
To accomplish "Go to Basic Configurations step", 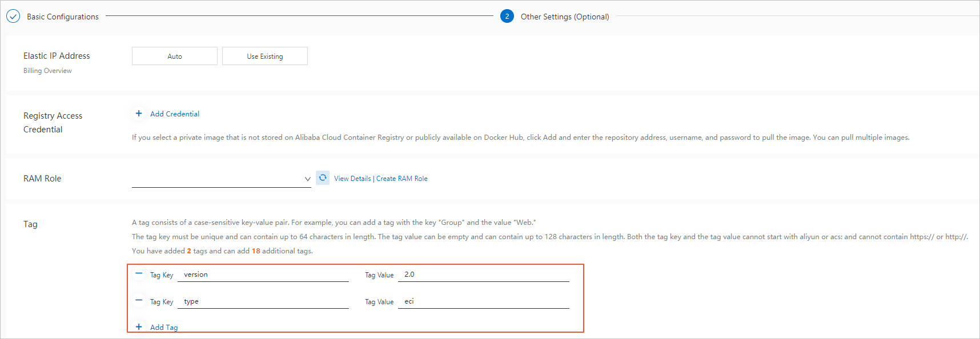I will [x=63, y=17].
